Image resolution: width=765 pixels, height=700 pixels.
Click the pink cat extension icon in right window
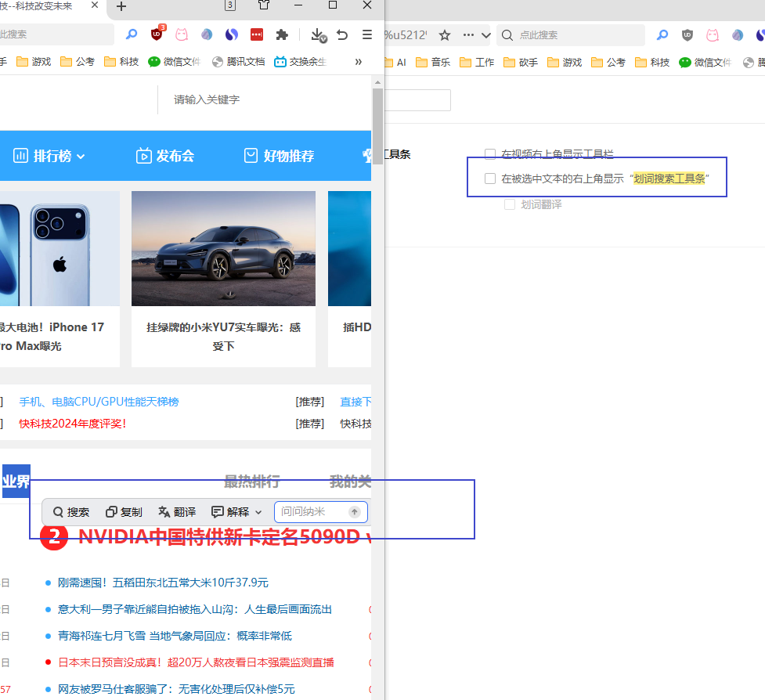[713, 35]
